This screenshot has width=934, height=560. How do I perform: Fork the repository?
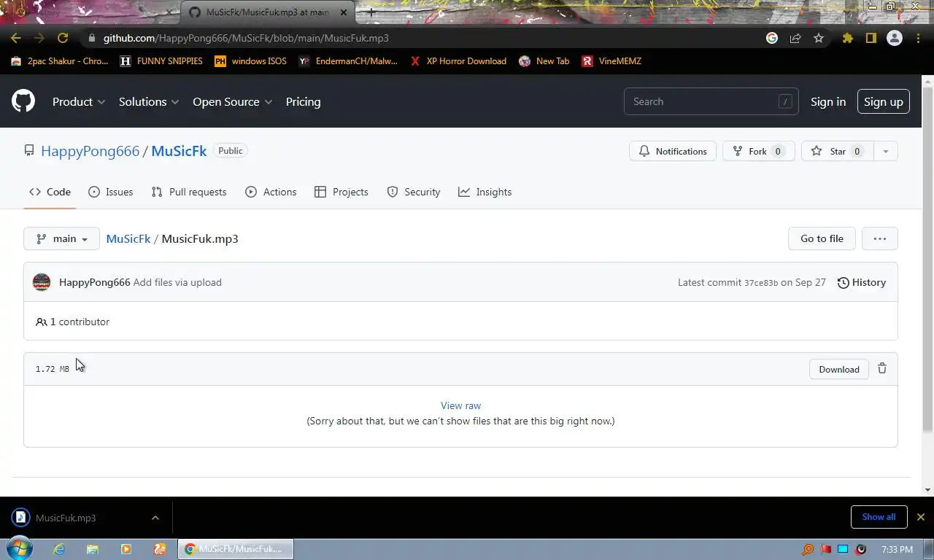coord(758,151)
